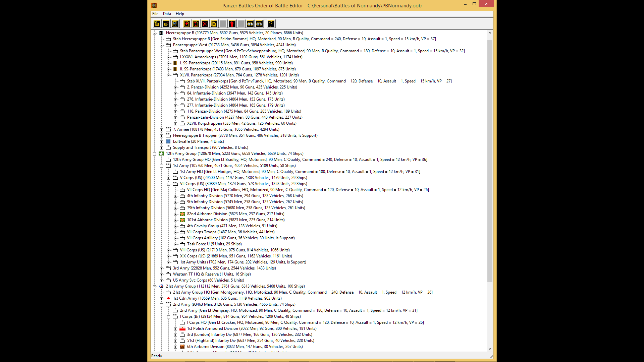Expand the Panzer-Lehr-Division node
Image resolution: width=644 pixels, height=362 pixels.
(x=176, y=118)
